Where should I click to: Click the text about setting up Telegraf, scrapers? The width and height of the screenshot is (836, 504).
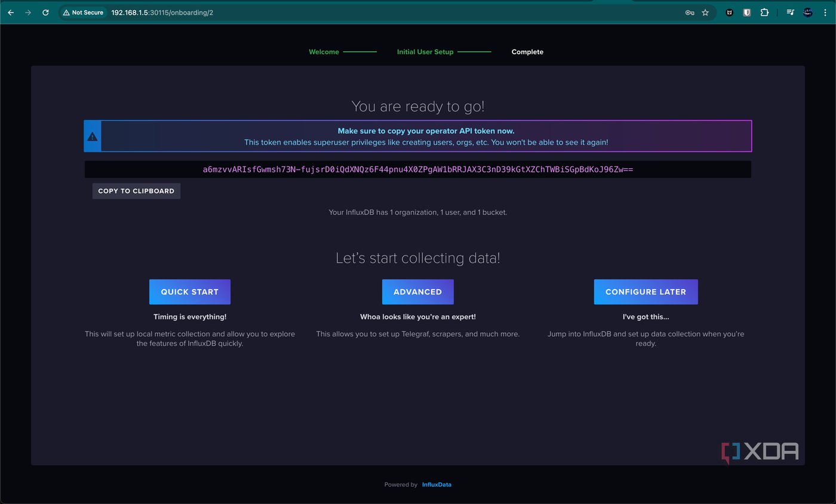click(x=418, y=334)
